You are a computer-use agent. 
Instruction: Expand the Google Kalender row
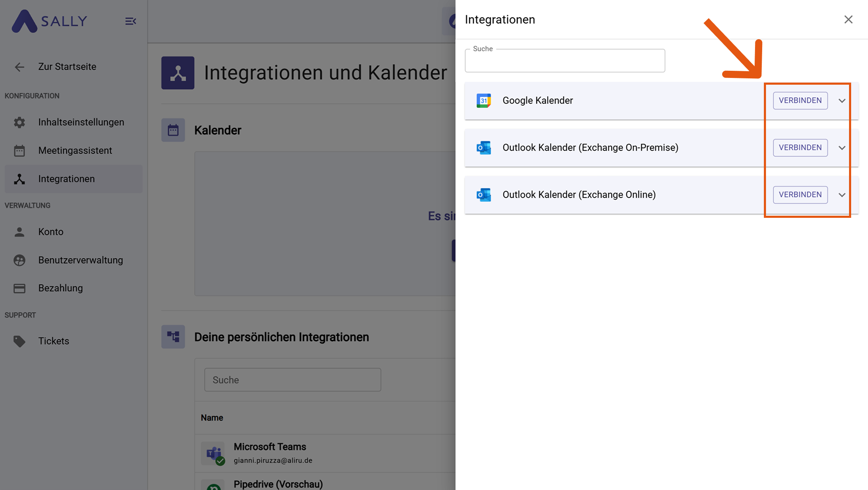click(x=842, y=101)
